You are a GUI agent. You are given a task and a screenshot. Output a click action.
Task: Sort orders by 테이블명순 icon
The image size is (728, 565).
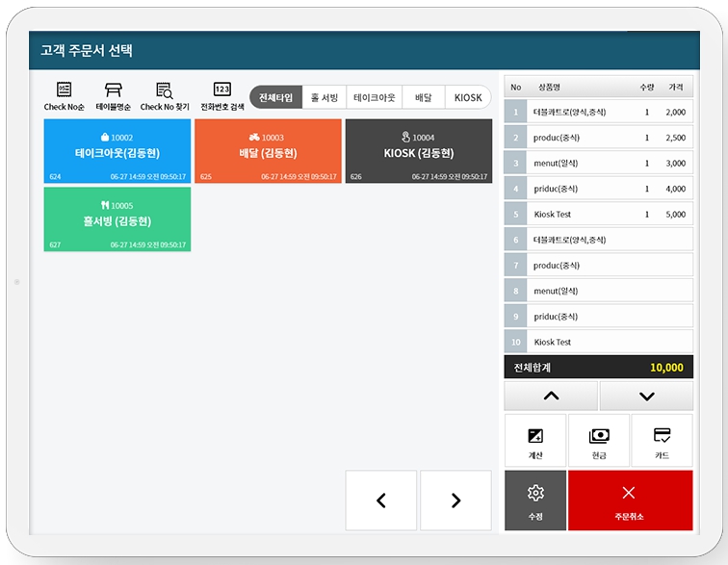(113, 95)
